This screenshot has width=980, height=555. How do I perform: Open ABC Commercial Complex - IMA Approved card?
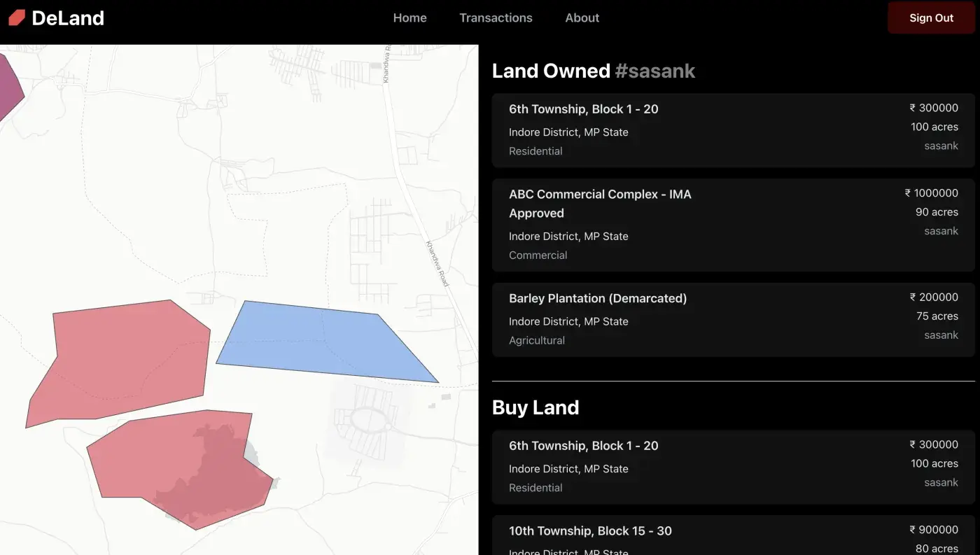tap(733, 225)
